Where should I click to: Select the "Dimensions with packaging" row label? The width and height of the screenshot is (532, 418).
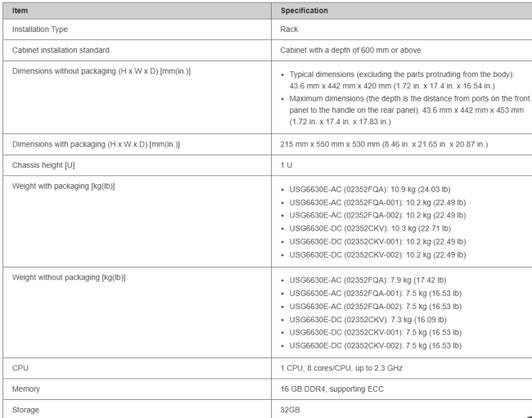click(96, 144)
